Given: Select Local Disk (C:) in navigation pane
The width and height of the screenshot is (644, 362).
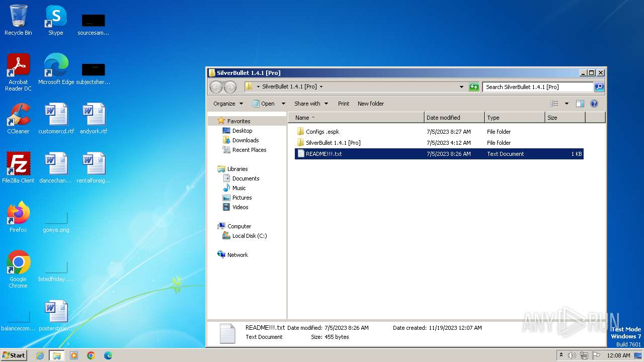Looking at the screenshot, I should (x=249, y=236).
